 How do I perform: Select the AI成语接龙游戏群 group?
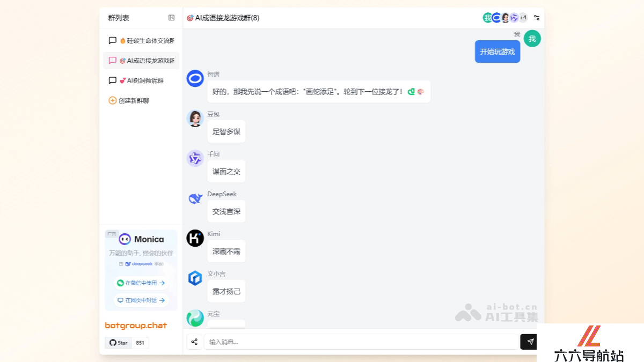click(x=141, y=61)
